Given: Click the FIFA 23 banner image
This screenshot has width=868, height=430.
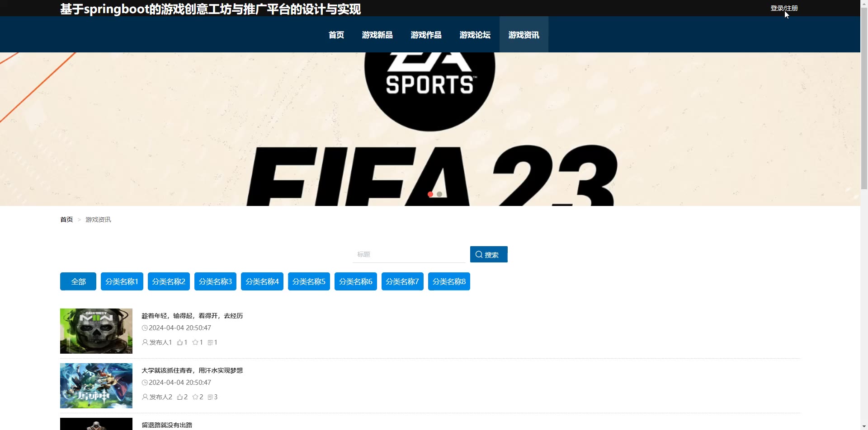Looking at the screenshot, I should tap(430, 129).
